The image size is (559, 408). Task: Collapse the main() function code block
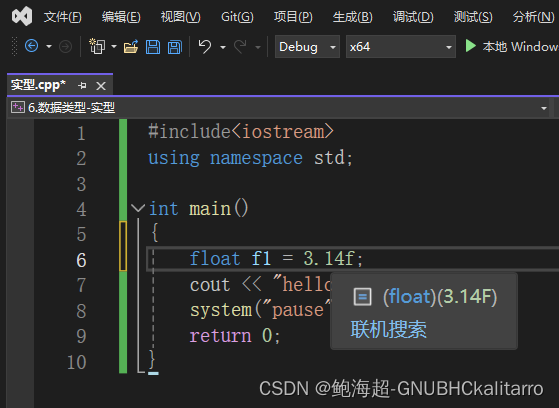tap(137, 208)
